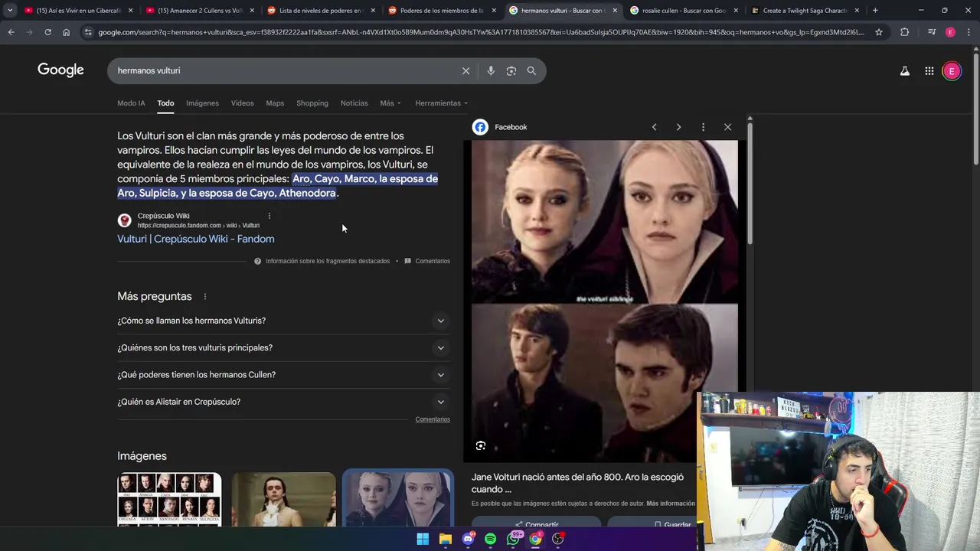Viewport: 980px width, 551px height.
Task: Open the tab search dropdown arrow
Action: 10,11
